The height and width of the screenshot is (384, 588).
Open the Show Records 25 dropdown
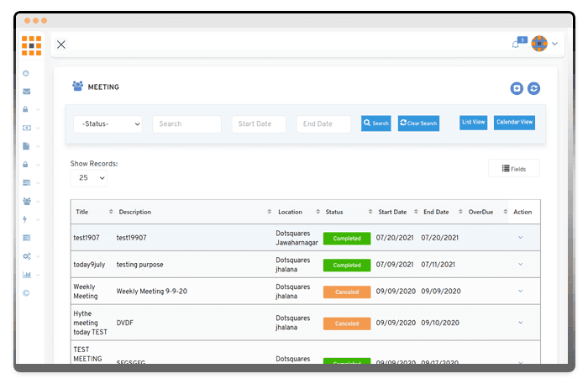pos(89,178)
